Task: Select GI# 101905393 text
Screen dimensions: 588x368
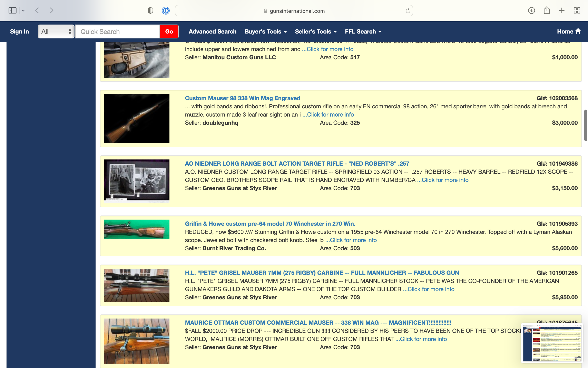Action: pos(557,224)
